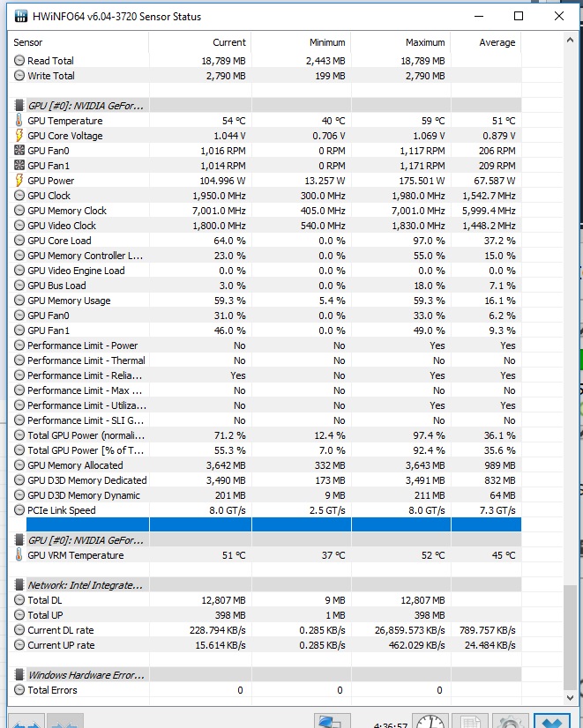Select the GPU Memory Clock row label
This screenshot has height=728, width=583.
tap(67, 211)
